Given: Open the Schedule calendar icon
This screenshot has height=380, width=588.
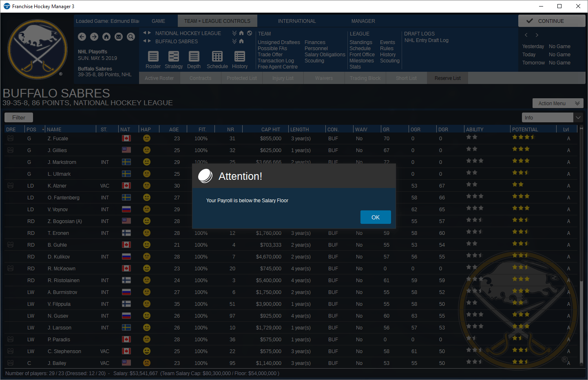Looking at the screenshot, I should click(x=217, y=56).
